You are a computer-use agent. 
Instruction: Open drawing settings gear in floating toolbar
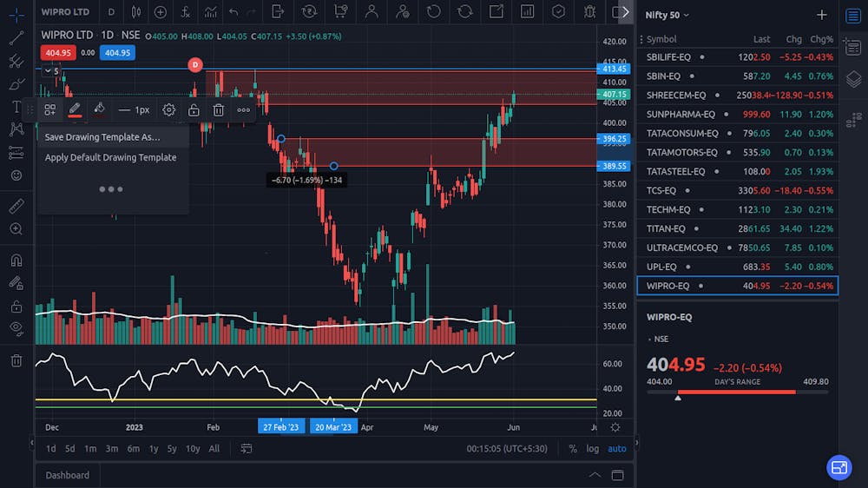click(169, 109)
